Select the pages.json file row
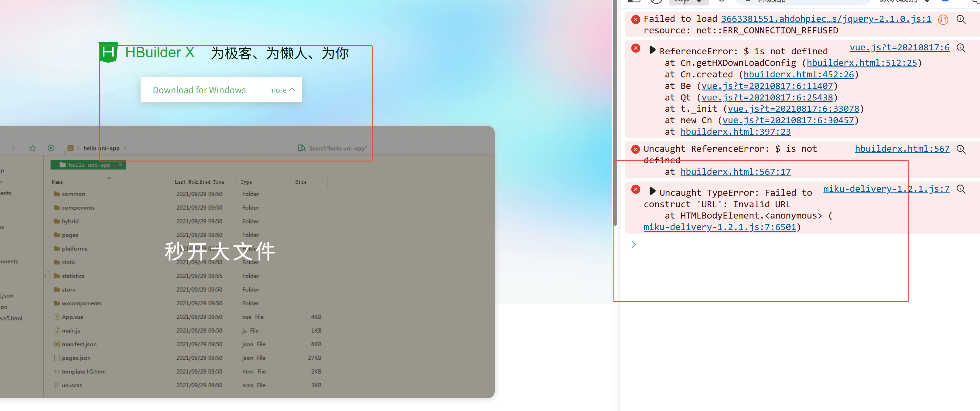 pyautogui.click(x=188, y=358)
